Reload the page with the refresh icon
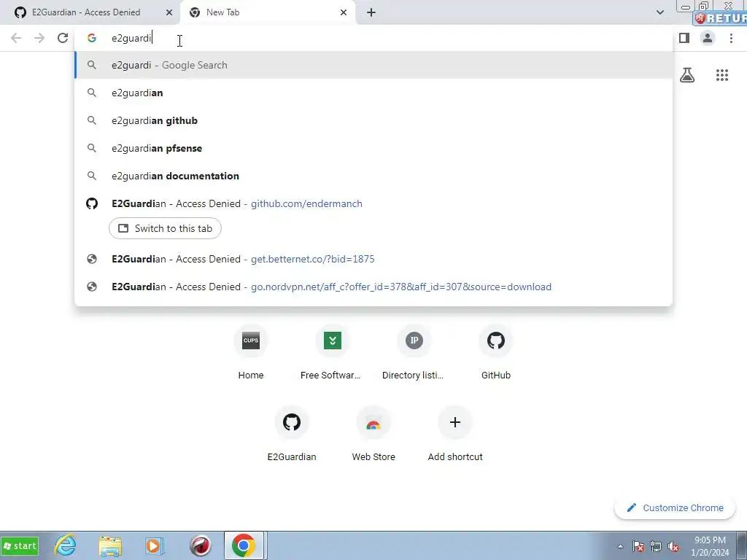Image resolution: width=747 pixels, height=560 pixels. coord(63,38)
